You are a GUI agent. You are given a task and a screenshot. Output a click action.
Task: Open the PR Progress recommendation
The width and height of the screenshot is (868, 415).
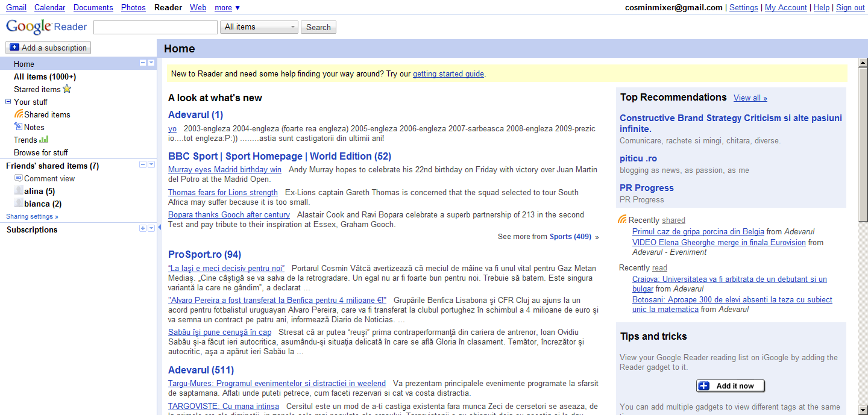[x=647, y=188]
